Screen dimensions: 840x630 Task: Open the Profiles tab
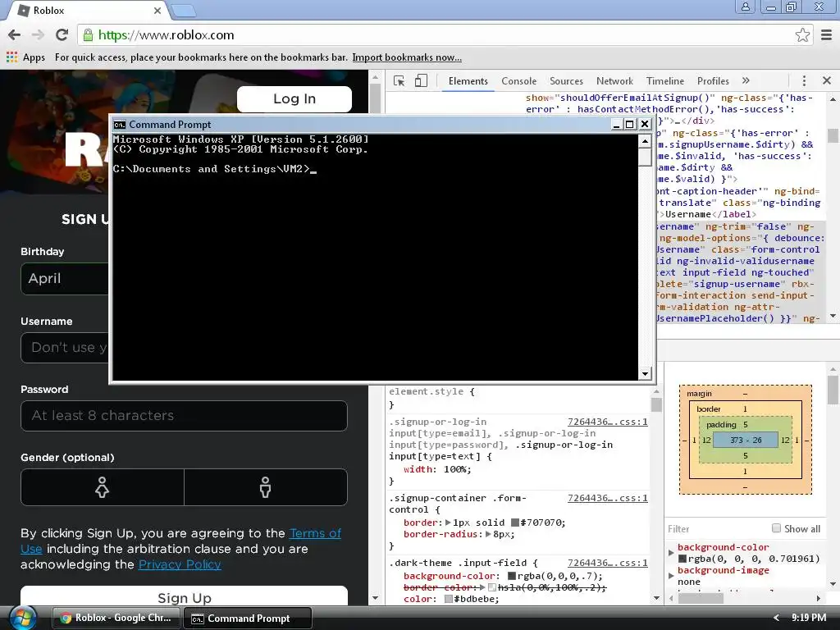(x=713, y=81)
